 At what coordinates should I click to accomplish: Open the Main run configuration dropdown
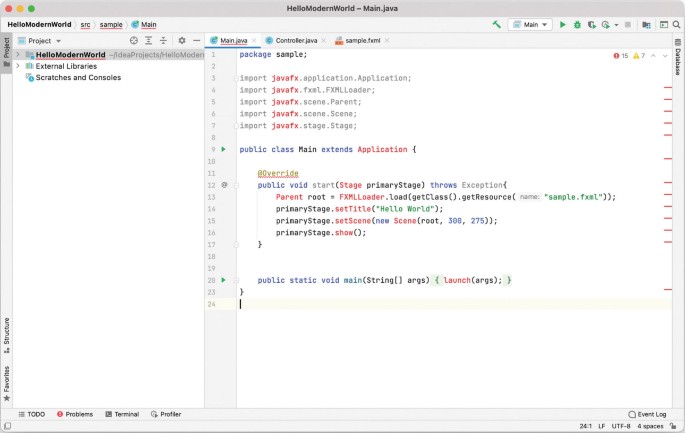pyautogui.click(x=530, y=24)
